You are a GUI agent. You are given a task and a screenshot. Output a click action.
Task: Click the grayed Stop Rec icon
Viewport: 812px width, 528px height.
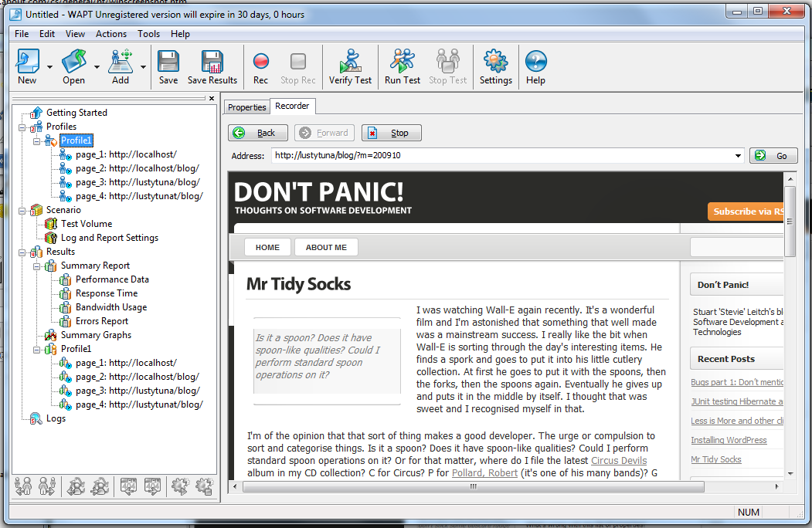(x=298, y=61)
